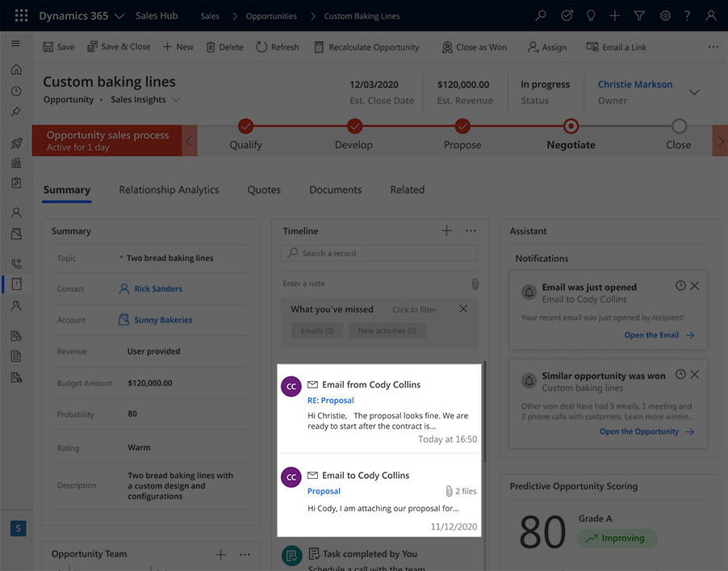Switch to Quotes tab

[x=264, y=190]
